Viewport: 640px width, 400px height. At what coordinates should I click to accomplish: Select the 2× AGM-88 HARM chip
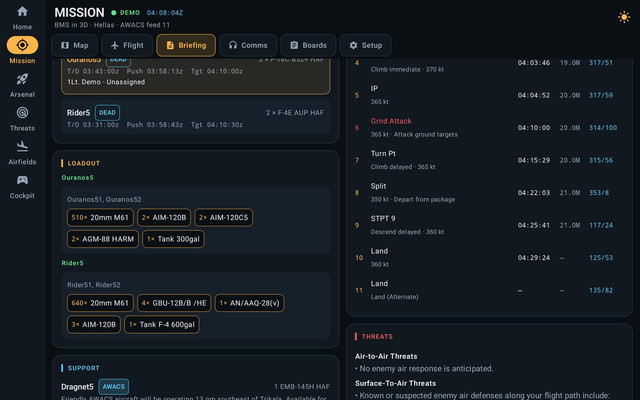click(102, 239)
